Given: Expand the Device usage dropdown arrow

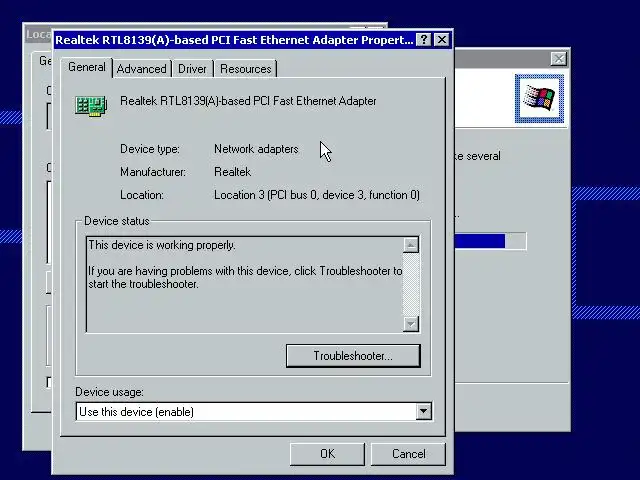Looking at the screenshot, I should (x=424, y=411).
